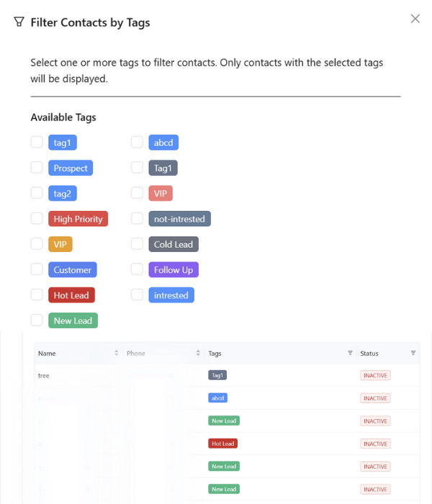
Task: Enable the Customer tag checkbox
Action: point(37,270)
